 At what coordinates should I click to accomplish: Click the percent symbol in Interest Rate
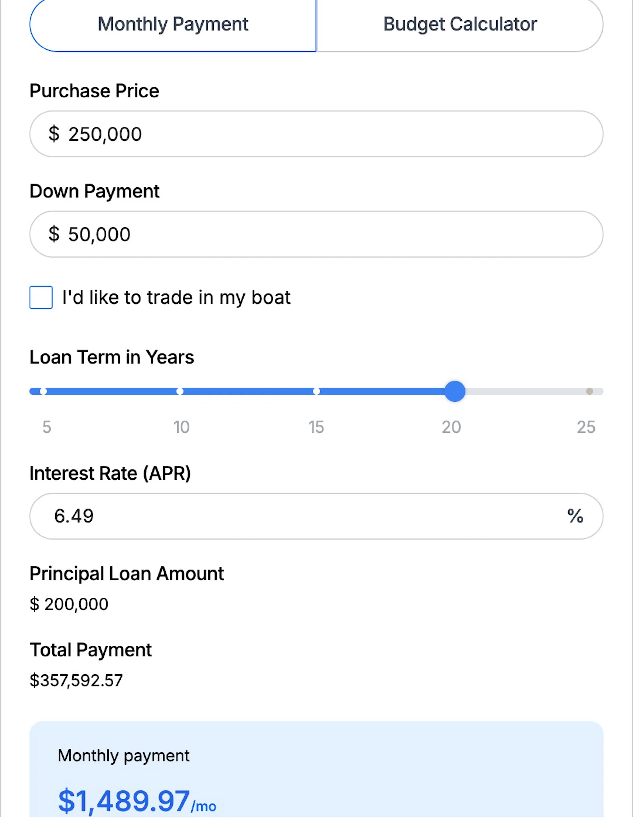pos(575,516)
